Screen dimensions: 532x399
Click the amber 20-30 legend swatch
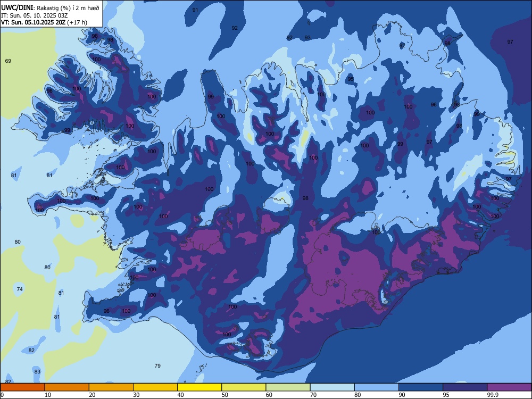tap(111, 387)
